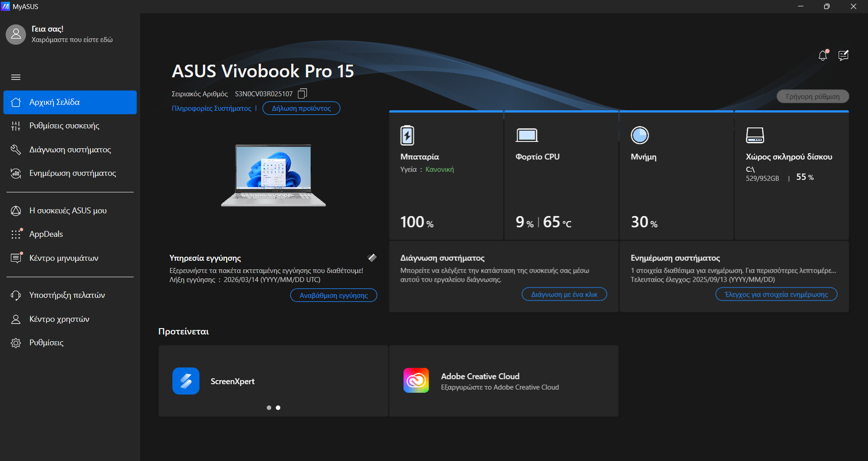
Task: Click the Αναβάθμιση εγγύησης button
Action: click(334, 295)
